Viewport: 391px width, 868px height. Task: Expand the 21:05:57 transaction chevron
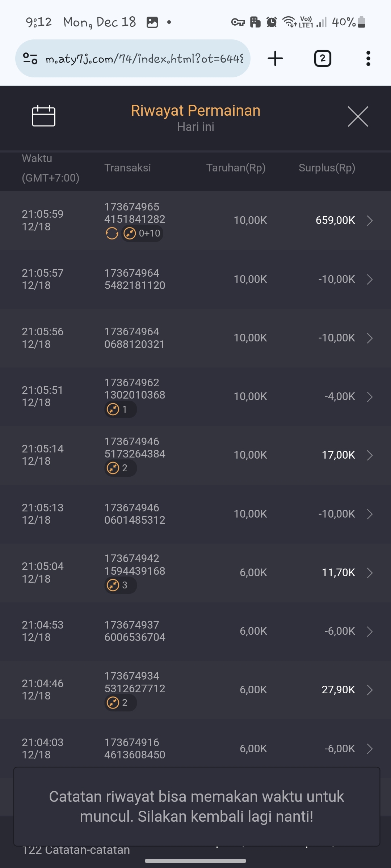coord(370,279)
